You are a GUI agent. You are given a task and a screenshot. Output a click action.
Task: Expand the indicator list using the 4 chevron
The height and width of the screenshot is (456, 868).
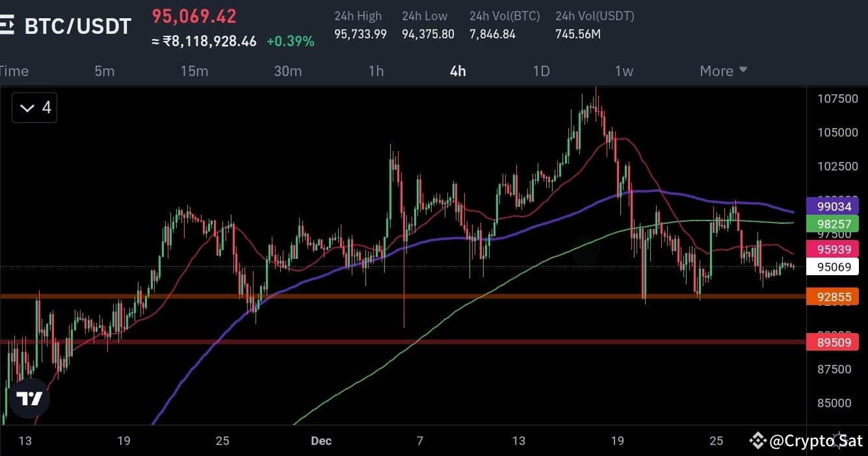(x=34, y=107)
